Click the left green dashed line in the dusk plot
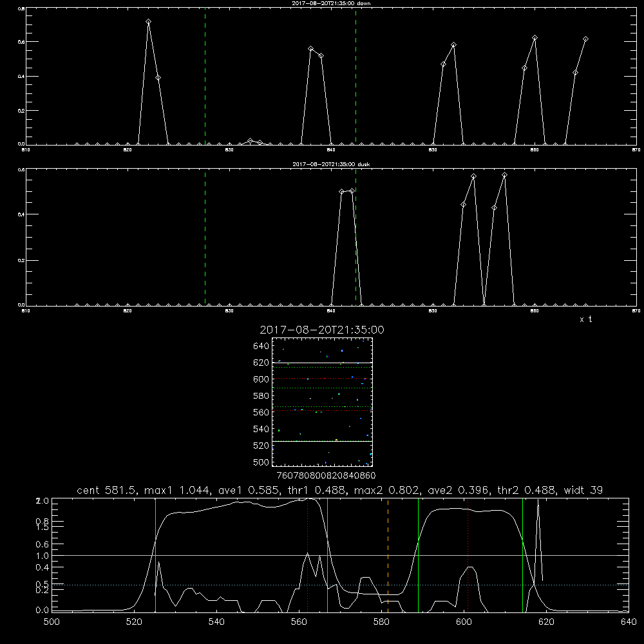 pyautogui.click(x=205, y=237)
